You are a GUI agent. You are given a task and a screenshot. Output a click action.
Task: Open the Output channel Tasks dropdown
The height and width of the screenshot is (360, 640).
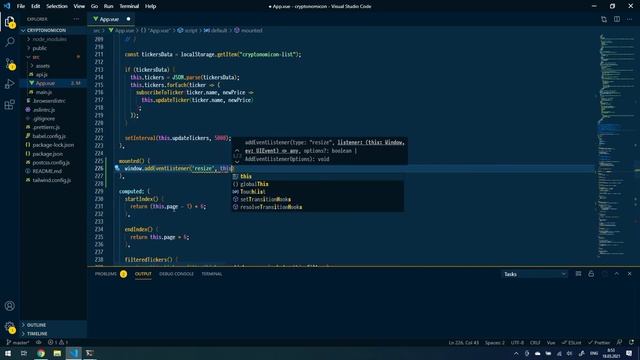(x=534, y=274)
